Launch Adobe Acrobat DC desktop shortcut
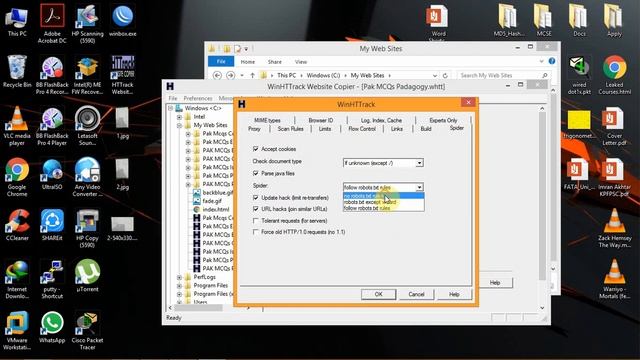640x360 pixels. [x=52, y=23]
